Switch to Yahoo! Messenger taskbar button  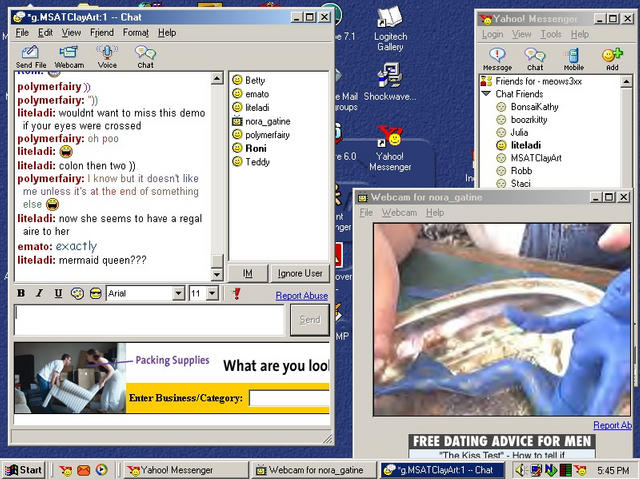coord(186,470)
